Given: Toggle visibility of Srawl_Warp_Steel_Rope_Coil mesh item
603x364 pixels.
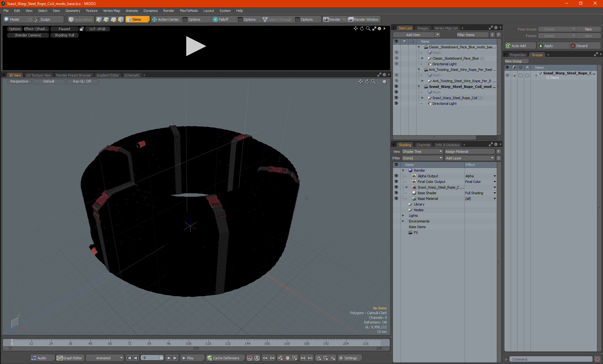Looking at the screenshot, I should [396, 98].
